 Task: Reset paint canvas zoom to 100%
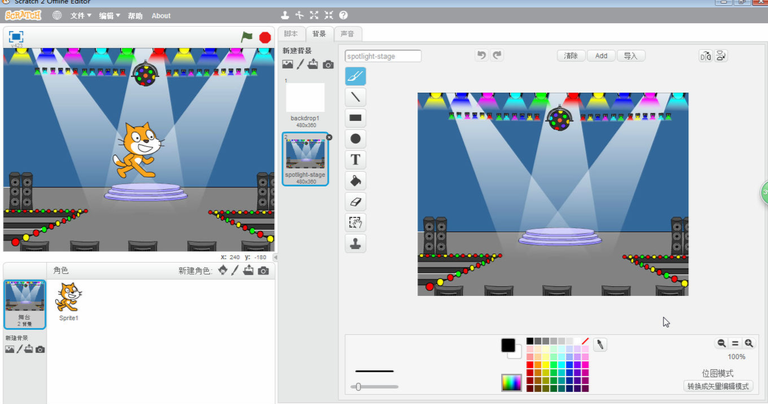pos(735,343)
